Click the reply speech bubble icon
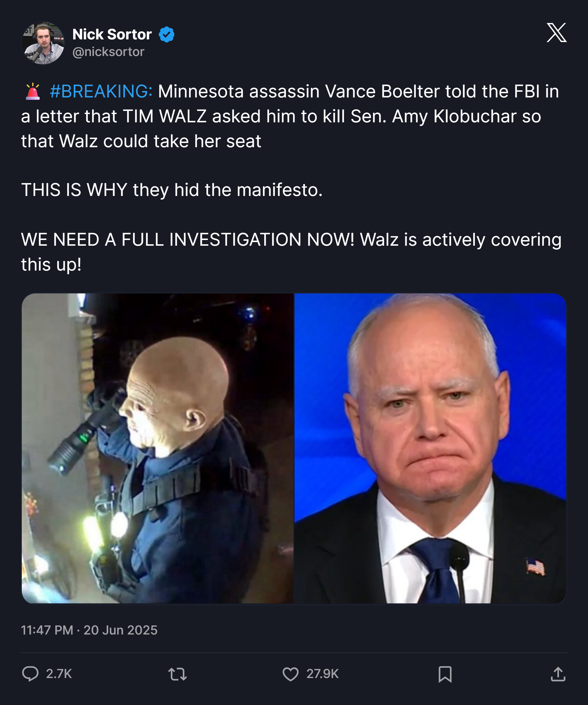The image size is (588, 705). [x=30, y=674]
